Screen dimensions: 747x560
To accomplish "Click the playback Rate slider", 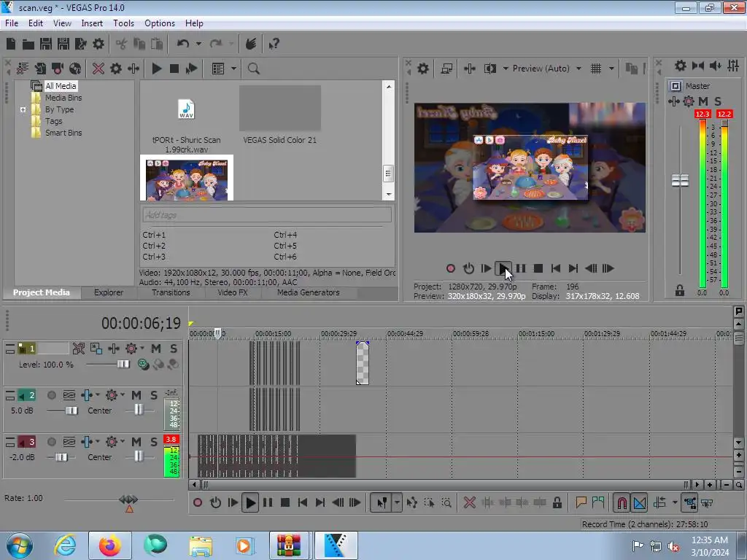I will [x=128, y=499].
